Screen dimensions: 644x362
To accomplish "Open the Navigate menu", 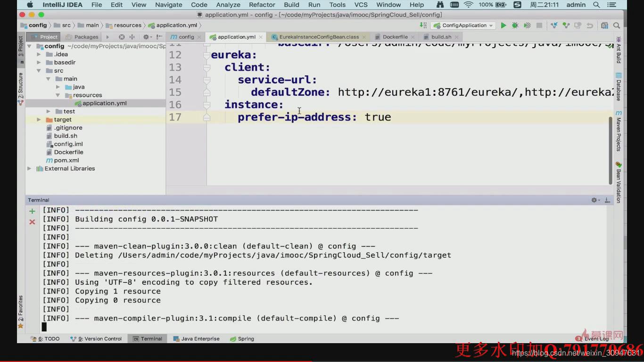I will (168, 5).
